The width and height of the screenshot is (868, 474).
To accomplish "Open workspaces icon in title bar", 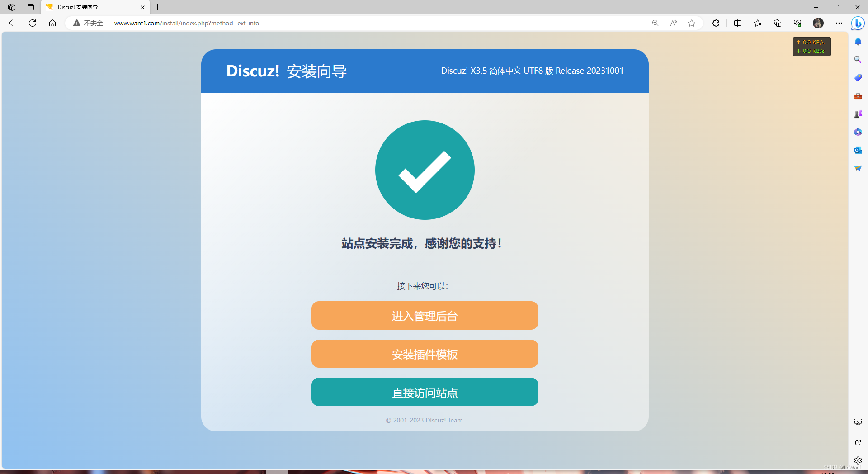I will point(12,7).
